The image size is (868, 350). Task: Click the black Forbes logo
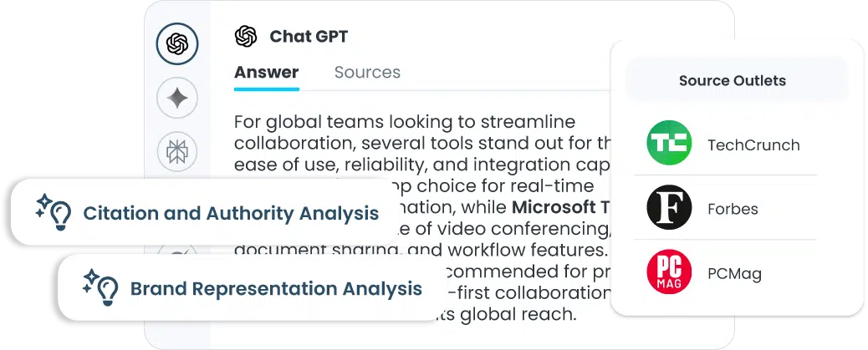point(669,209)
